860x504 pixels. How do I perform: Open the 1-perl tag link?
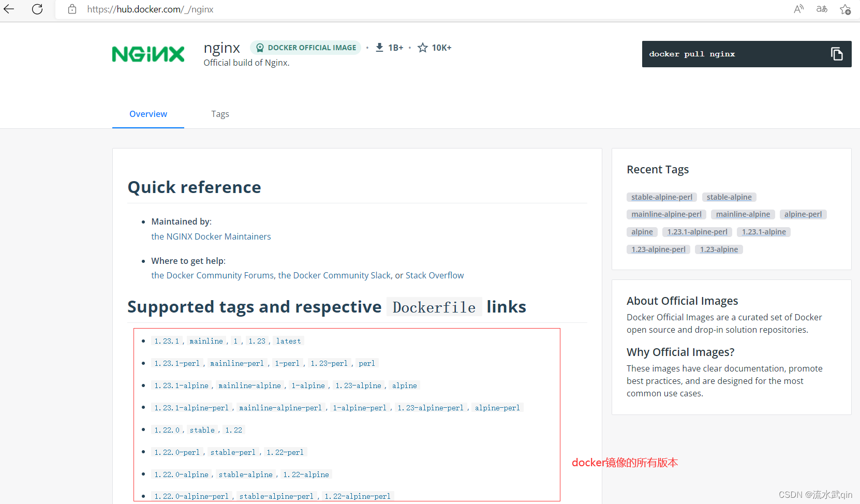[287, 363]
